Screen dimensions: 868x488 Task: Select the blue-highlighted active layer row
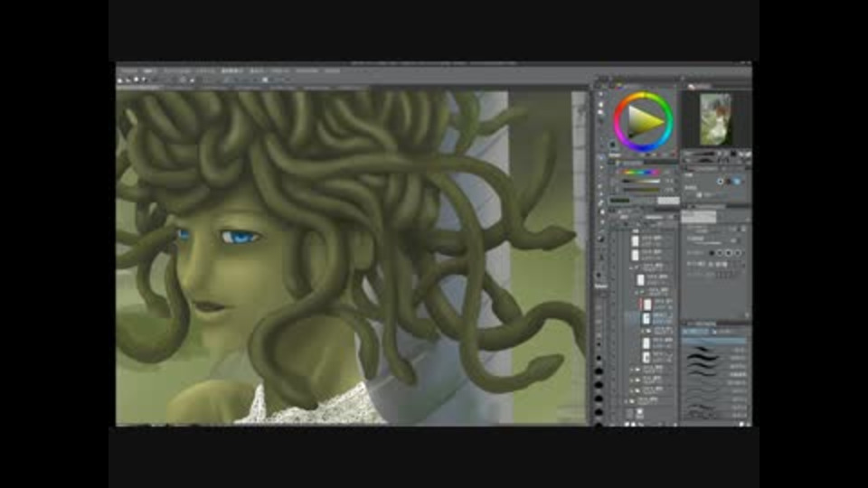650,318
